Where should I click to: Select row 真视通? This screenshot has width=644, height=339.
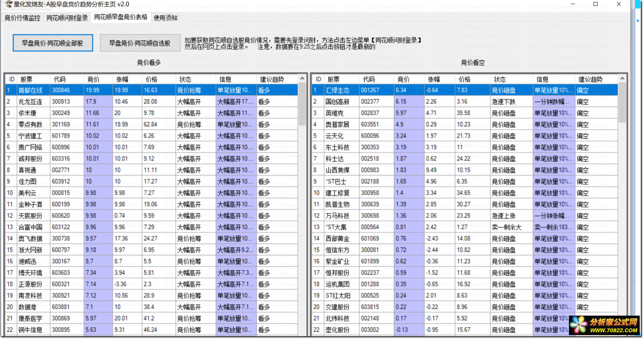[151, 170]
